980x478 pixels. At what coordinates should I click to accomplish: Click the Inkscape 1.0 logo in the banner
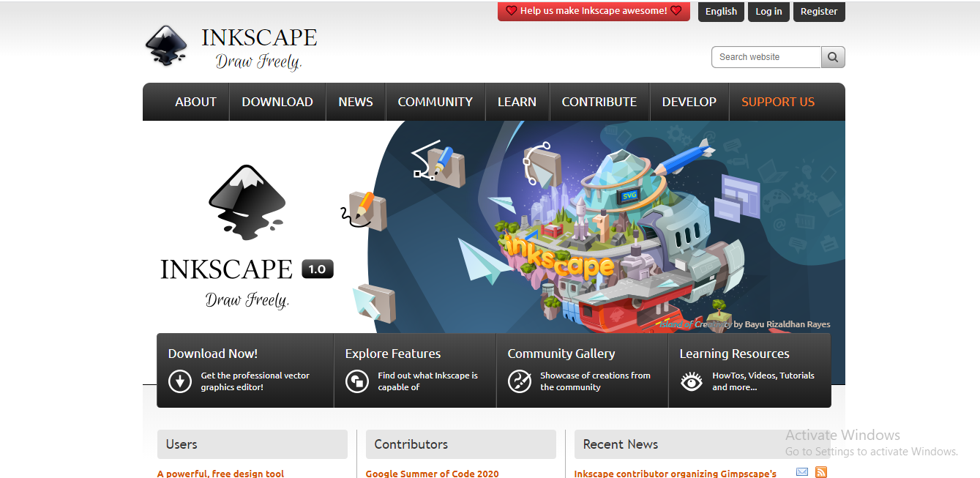(x=247, y=236)
